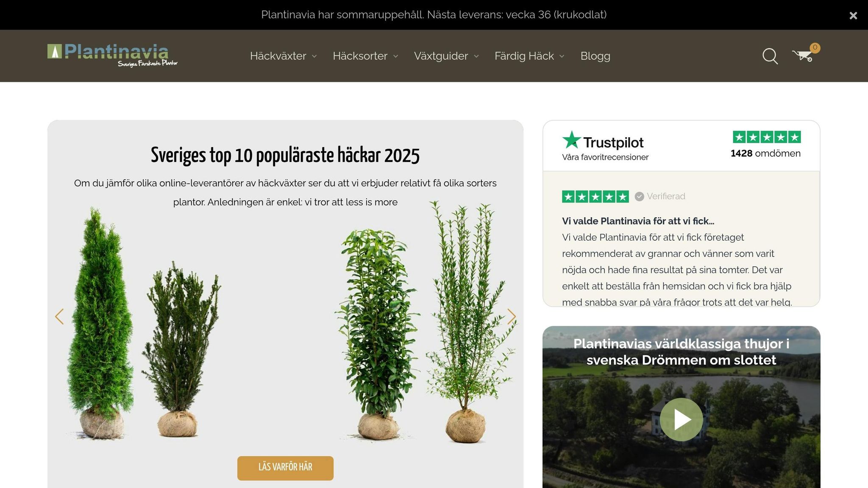Close the summer break announcement banner

click(853, 16)
